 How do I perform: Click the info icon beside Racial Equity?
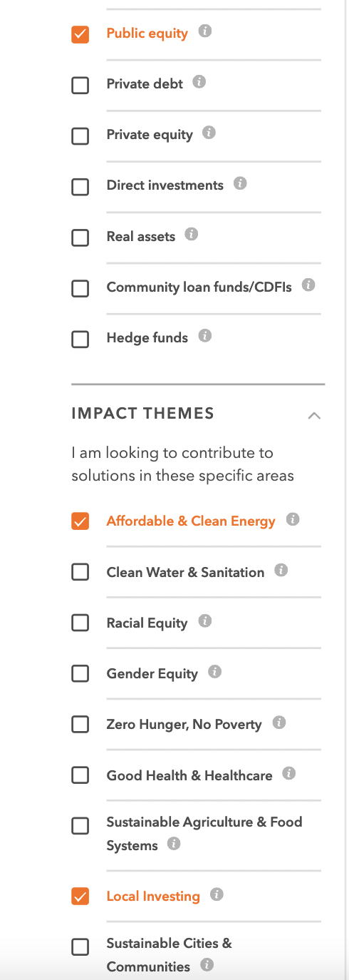click(x=205, y=621)
